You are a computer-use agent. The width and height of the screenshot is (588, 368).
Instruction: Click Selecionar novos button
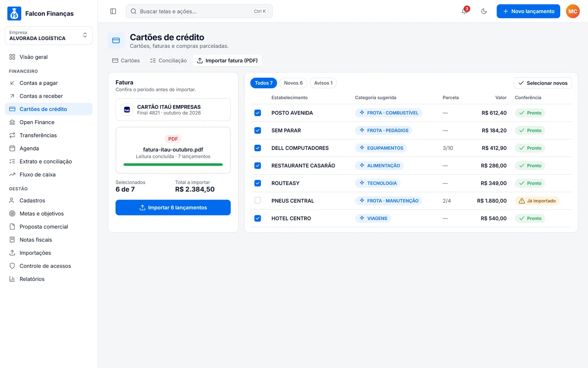543,83
